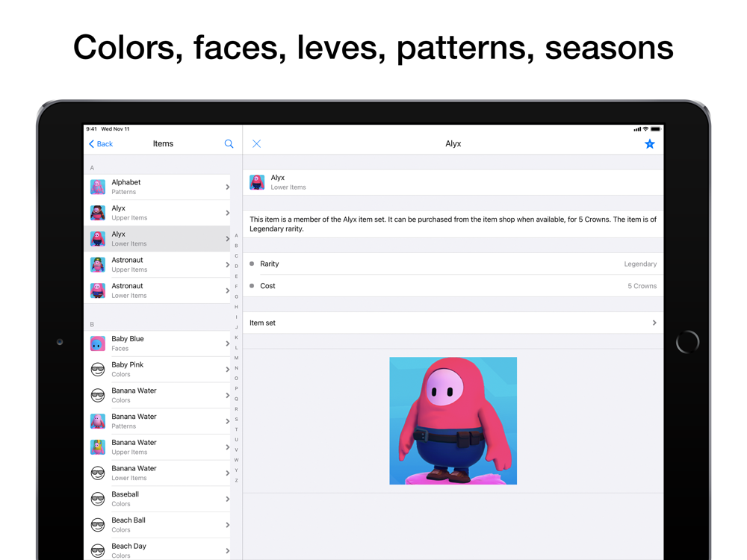Open Astronaut Lower Items row
Screen dimensions: 747x560
coord(157,290)
